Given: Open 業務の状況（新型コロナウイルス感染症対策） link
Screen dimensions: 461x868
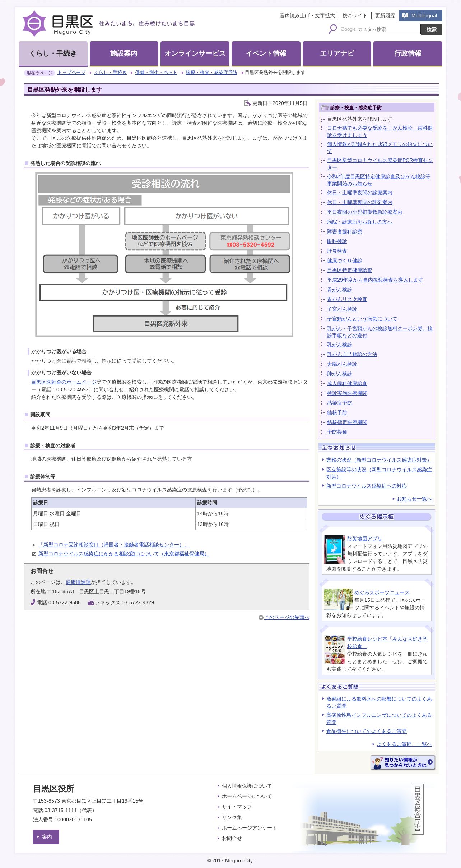Looking at the screenshot, I should pos(379,460).
